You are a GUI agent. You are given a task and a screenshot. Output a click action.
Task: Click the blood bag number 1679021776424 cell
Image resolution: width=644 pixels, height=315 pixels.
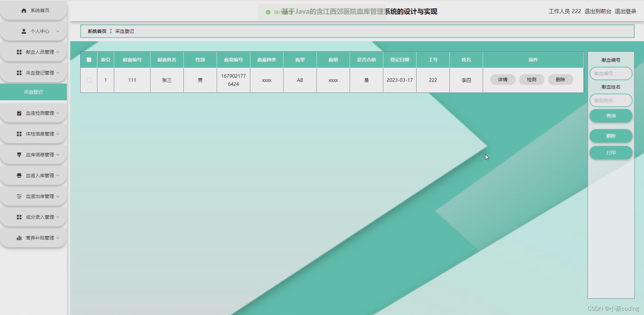[233, 80]
